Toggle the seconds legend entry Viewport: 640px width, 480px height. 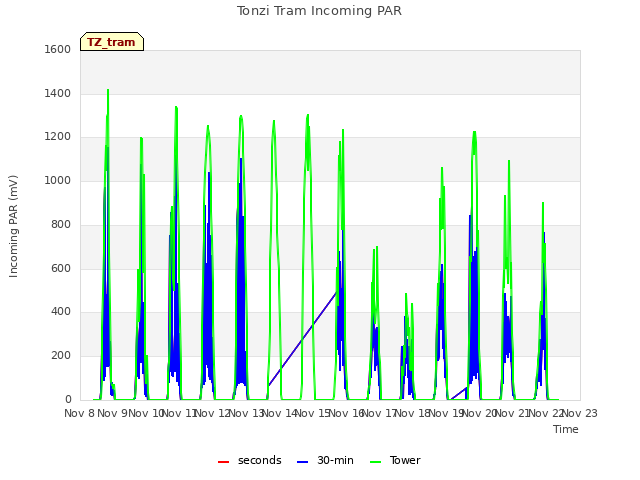(249, 460)
